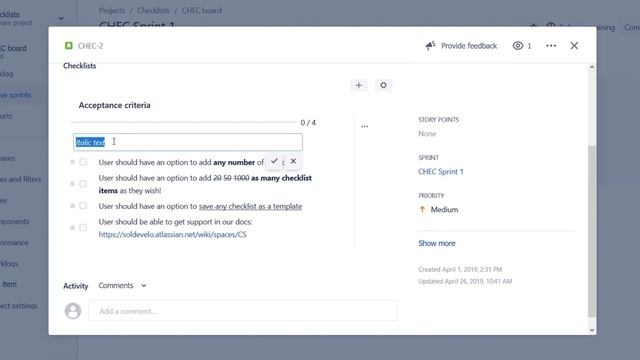Open the CHEC board item in background sidebar

coord(13,48)
